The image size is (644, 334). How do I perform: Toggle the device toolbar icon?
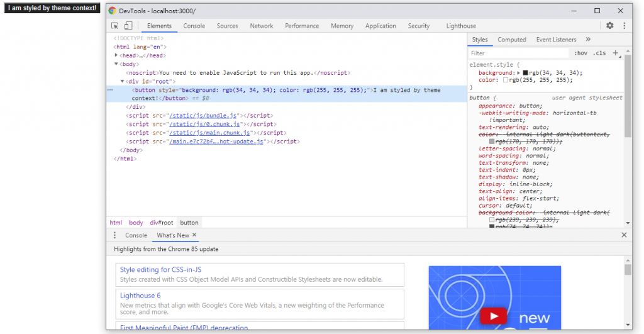click(x=128, y=25)
